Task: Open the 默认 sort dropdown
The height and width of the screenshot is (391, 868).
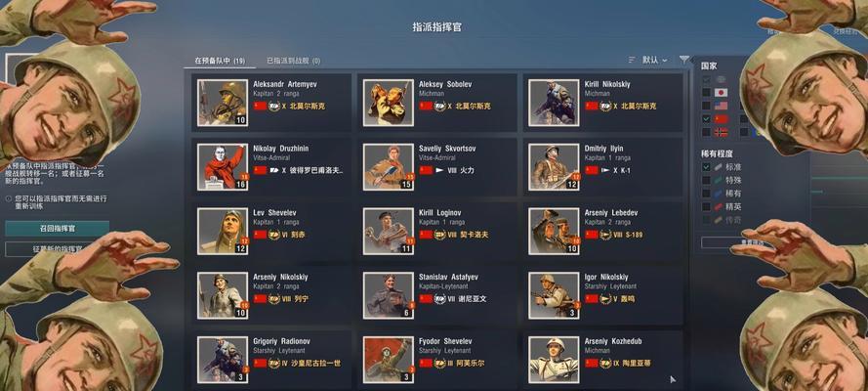Action: click(x=654, y=60)
